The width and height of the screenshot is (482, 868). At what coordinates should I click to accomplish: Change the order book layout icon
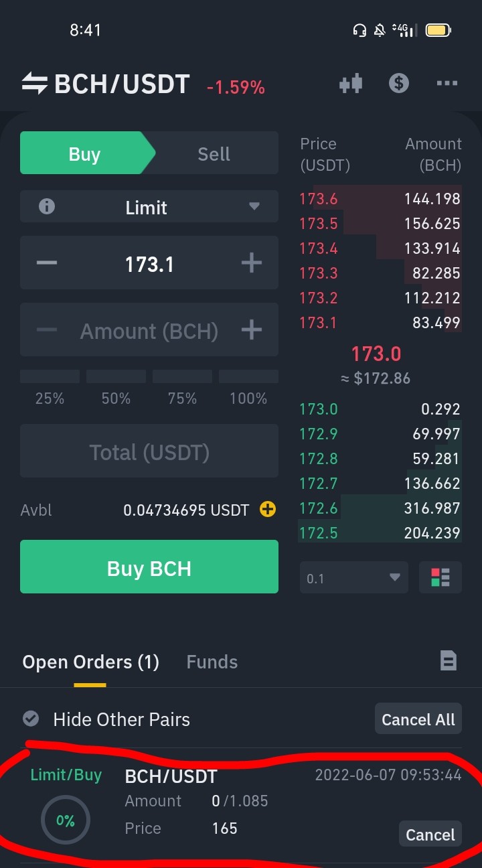[440, 577]
